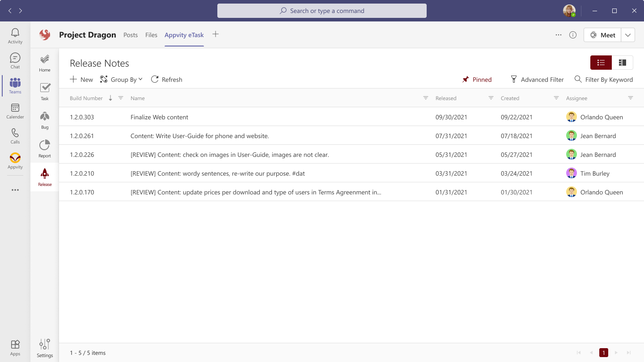Open the Files tab of Project Dragon
The height and width of the screenshot is (362, 644).
pos(151,35)
